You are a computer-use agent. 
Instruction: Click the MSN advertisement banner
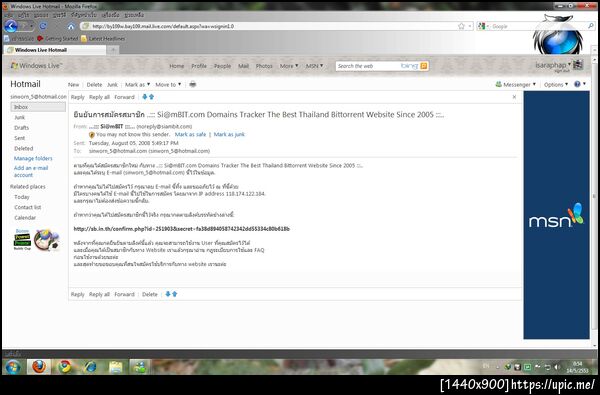(x=556, y=215)
